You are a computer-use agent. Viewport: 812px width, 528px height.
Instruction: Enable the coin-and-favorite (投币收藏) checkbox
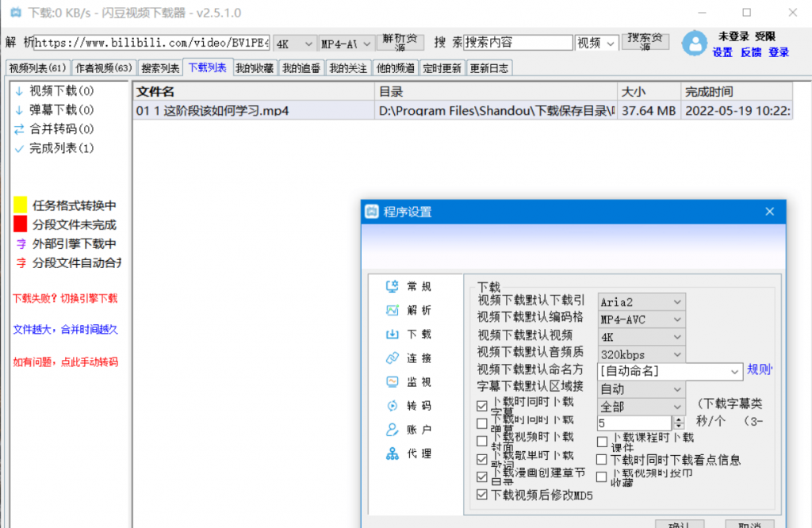(x=602, y=476)
